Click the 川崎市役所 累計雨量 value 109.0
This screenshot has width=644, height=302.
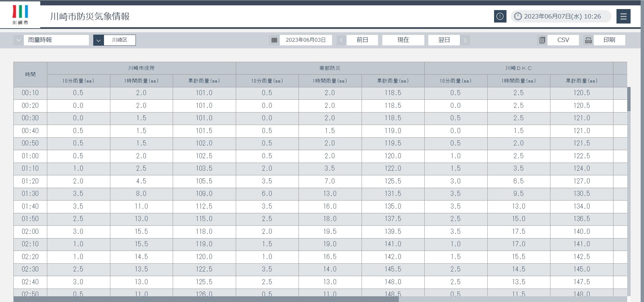tap(204, 194)
